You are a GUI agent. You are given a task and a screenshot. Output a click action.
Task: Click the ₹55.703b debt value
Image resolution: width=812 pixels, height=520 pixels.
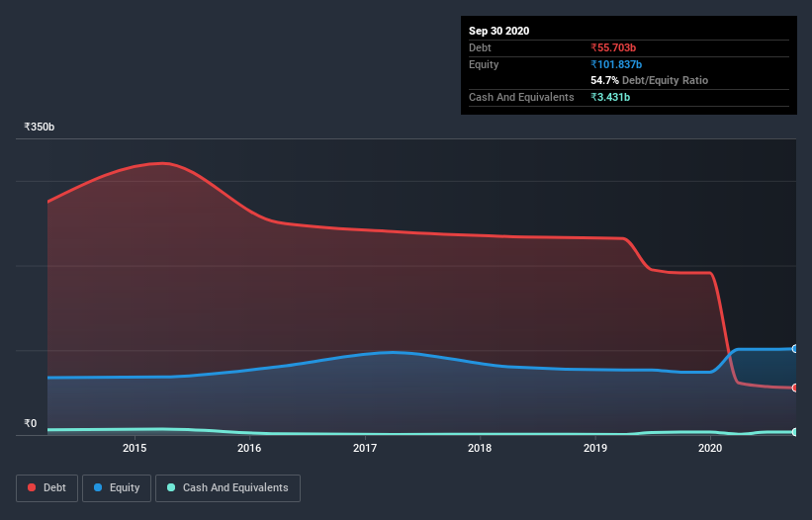613,47
